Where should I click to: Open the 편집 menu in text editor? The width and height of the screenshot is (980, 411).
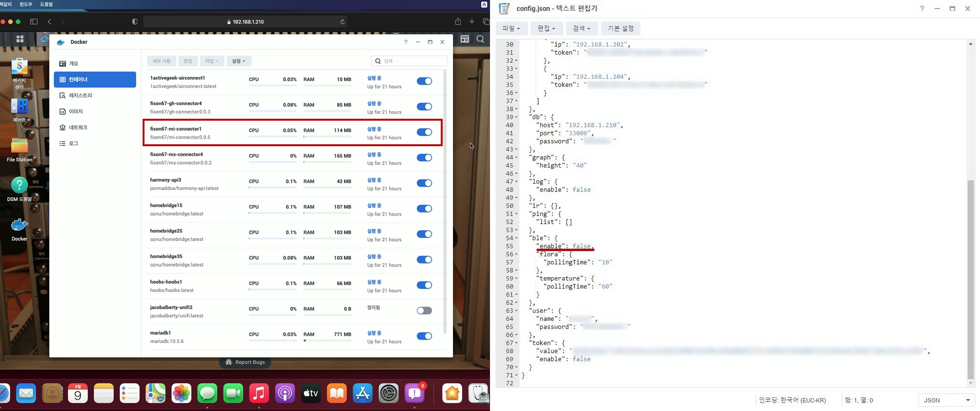tap(547, 28)
